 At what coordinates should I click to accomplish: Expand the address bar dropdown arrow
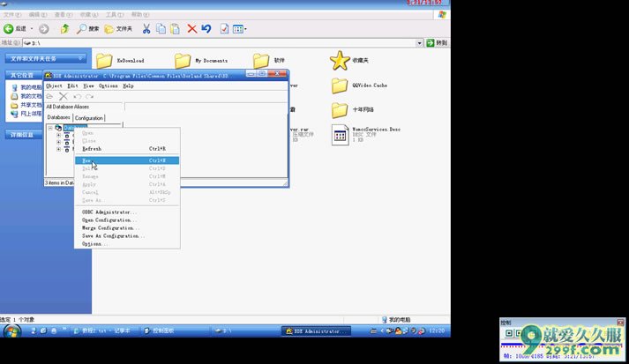click(420, 43)
